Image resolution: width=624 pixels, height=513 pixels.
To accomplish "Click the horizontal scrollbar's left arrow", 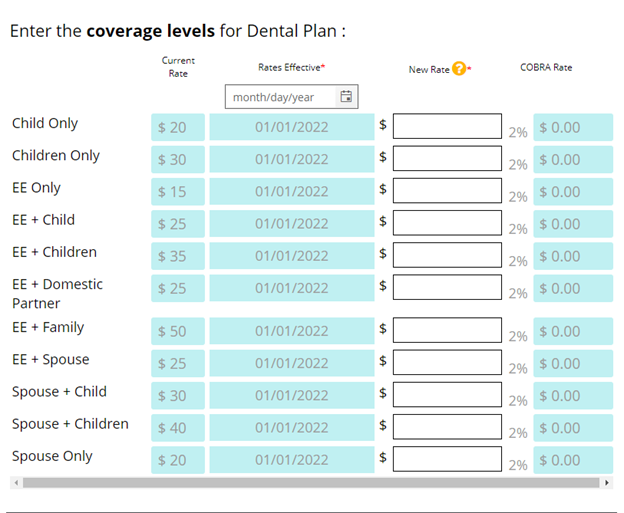I will point(15,483).
